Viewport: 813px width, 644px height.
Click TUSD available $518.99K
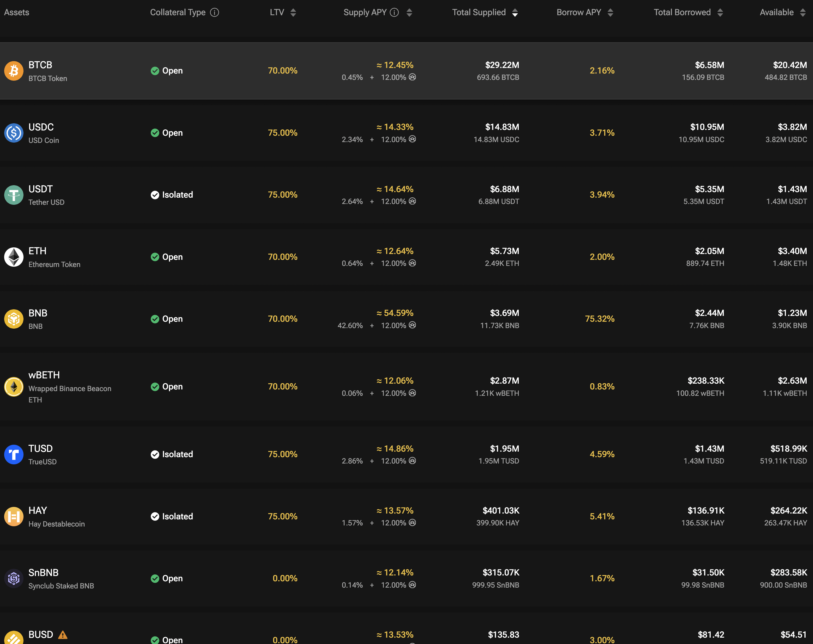pyautogui.click(x=789, y=448)
